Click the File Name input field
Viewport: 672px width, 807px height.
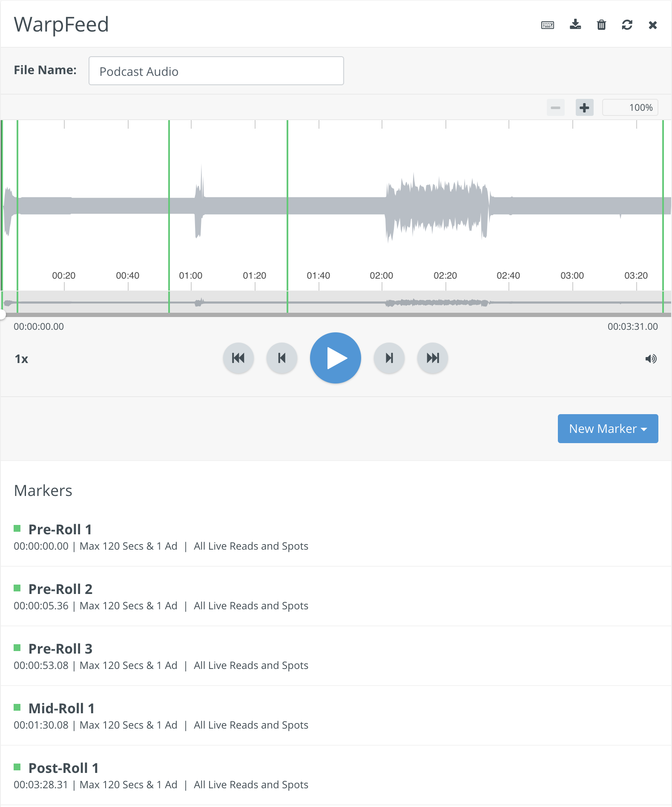216,71
